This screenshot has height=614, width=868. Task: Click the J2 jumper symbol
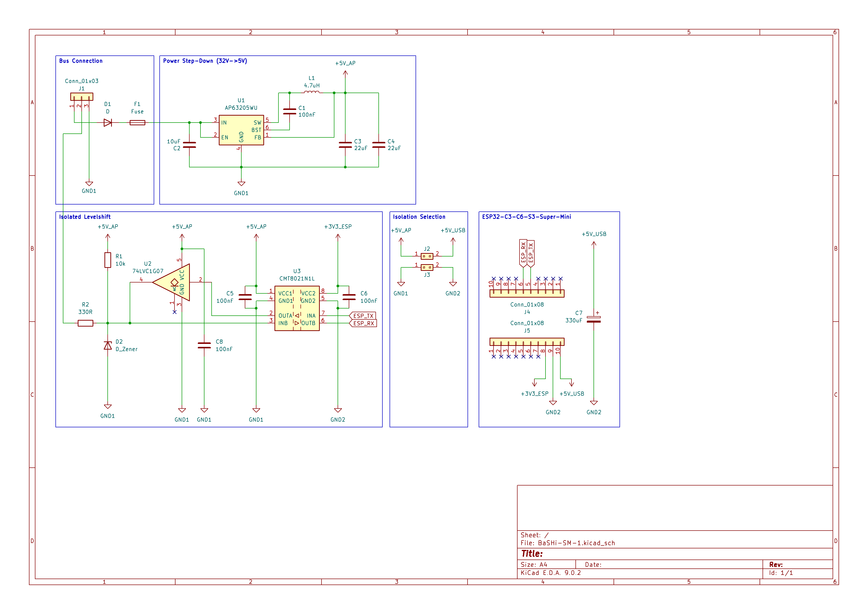coord(427,256)
